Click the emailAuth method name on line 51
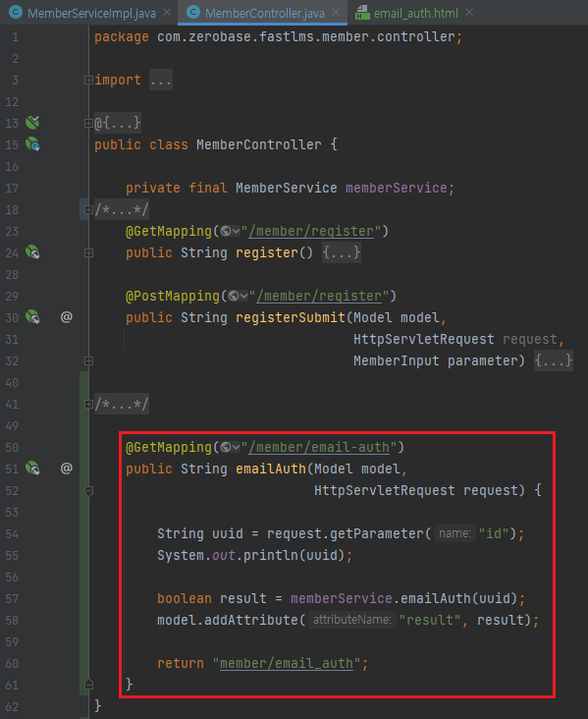This screenshot has width=588, height=719. coord(271,469)
